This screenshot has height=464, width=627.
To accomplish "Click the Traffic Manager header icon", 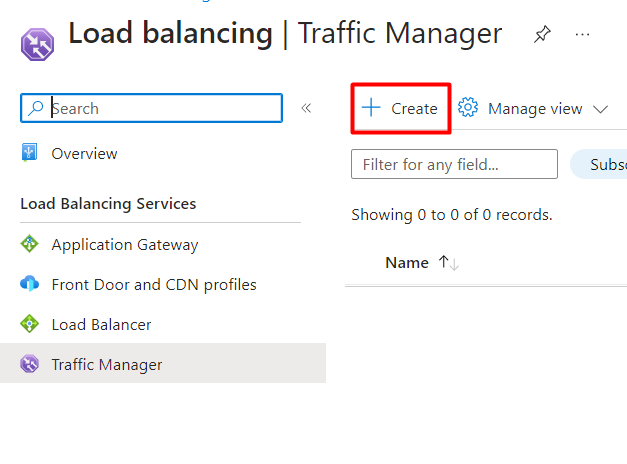I will 38,43.
